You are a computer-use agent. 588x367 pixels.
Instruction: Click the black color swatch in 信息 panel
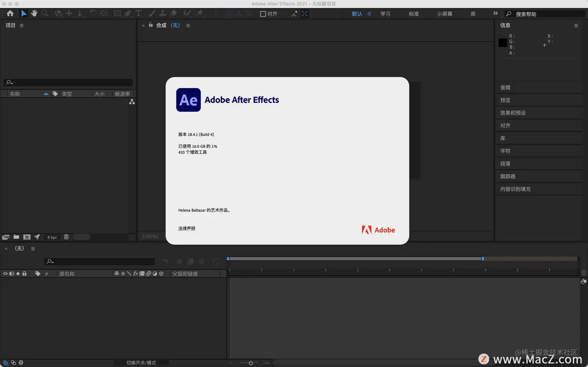[503, 42]
